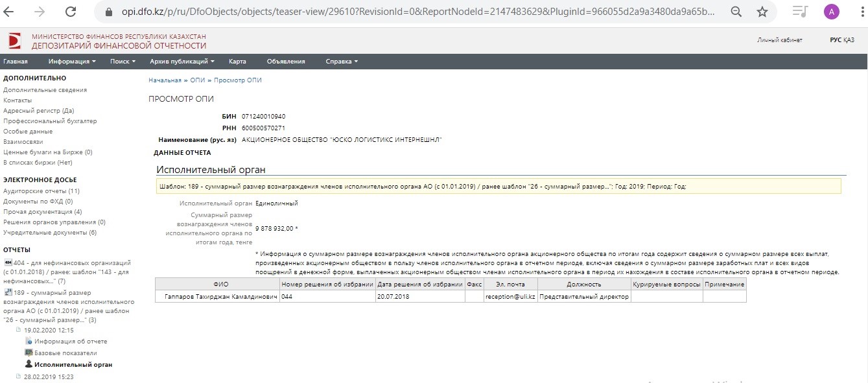Open Контакты in sidebar
Image resolution: width=868 pixels, height=383 pixels.
18,100
